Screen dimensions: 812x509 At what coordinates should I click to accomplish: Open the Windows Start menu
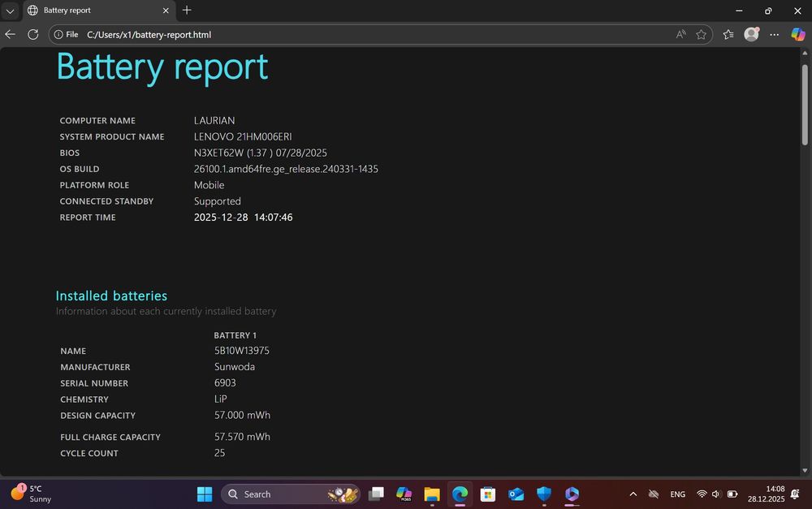tap(205, 494)
